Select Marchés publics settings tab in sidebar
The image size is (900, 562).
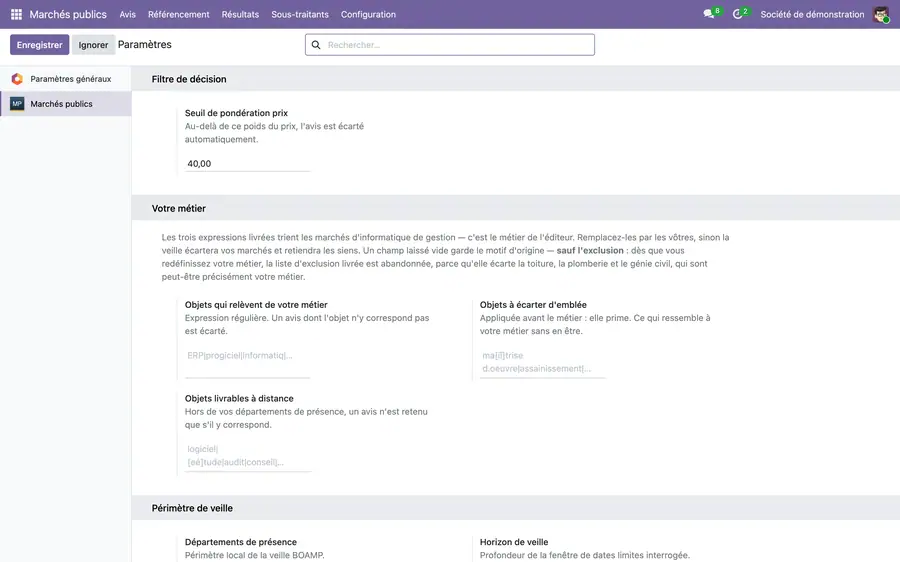coord(65,104)
